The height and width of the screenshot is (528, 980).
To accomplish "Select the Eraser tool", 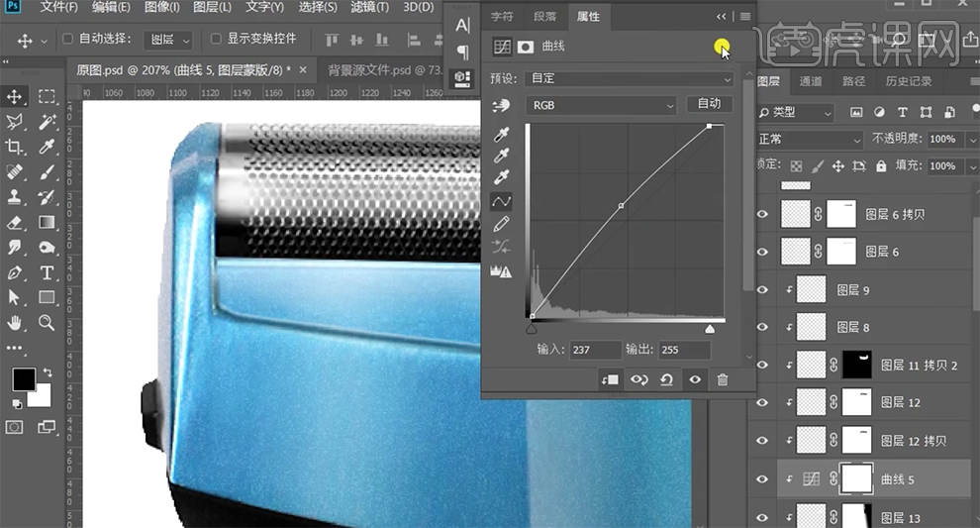I will click(15, 222).
